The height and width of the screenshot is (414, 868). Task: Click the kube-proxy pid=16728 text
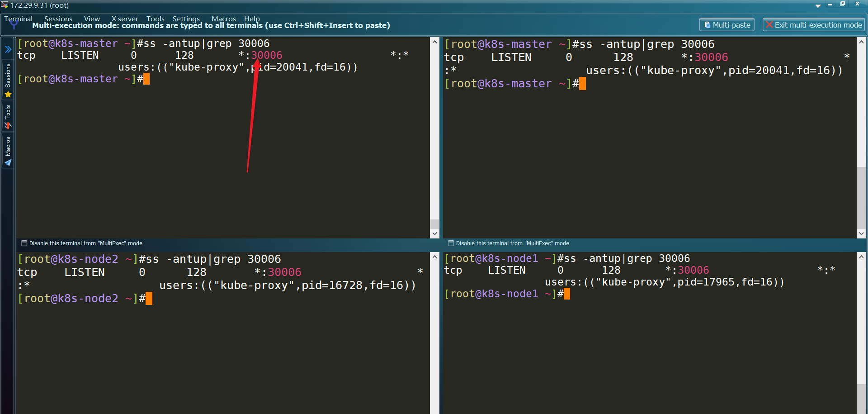tap(288, 286)
